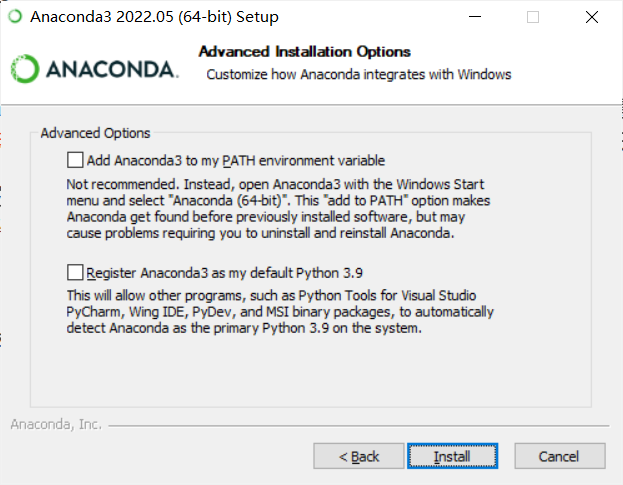Close the Anaconda3 Setup window

(589, 17)
